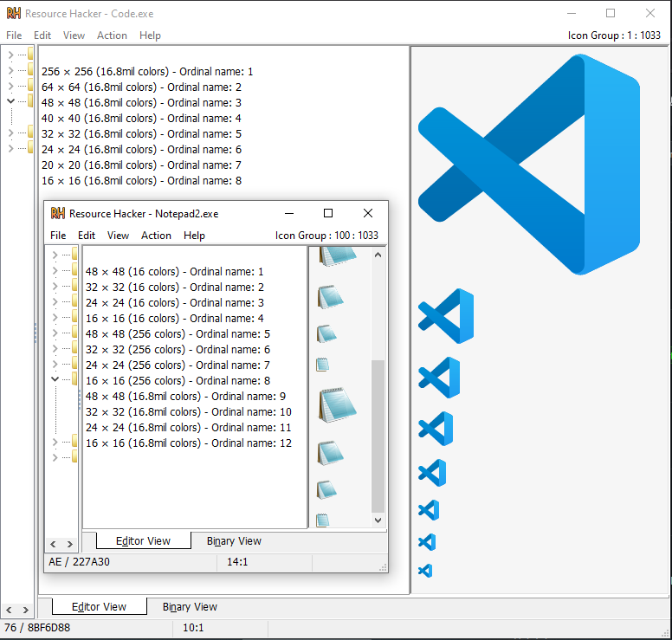Click tree scroll-right arrow in Notepad2.exe window

(x=70, y=545)
